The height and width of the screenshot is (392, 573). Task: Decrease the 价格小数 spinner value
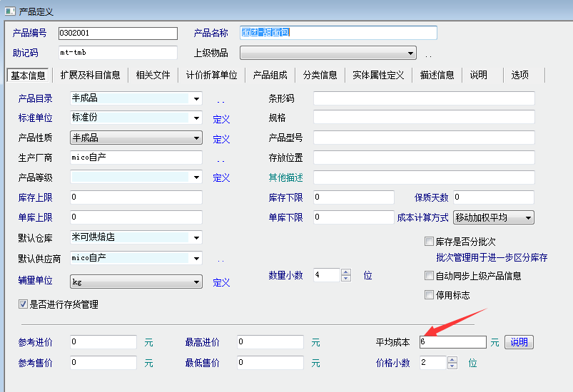[452, 366]
